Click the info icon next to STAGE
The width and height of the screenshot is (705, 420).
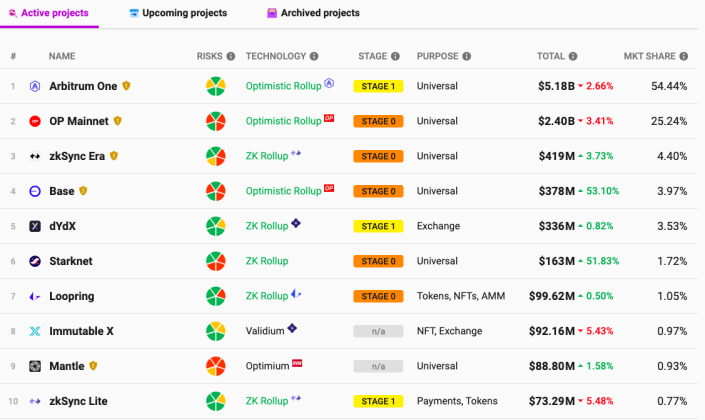pos(395,56)
